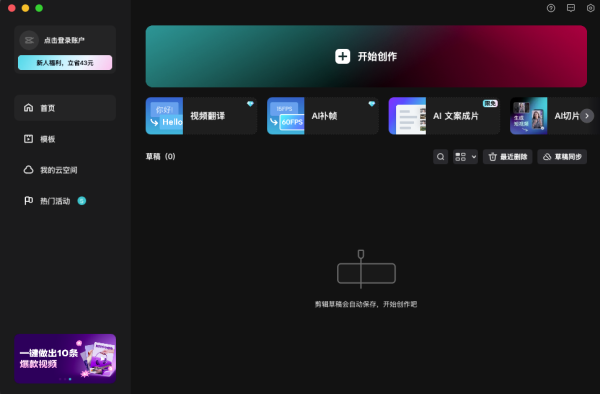Viewport: 600px width, 394px height.
Task: Open the AI补帧 frame interpolation card
Action: point(323,116)
